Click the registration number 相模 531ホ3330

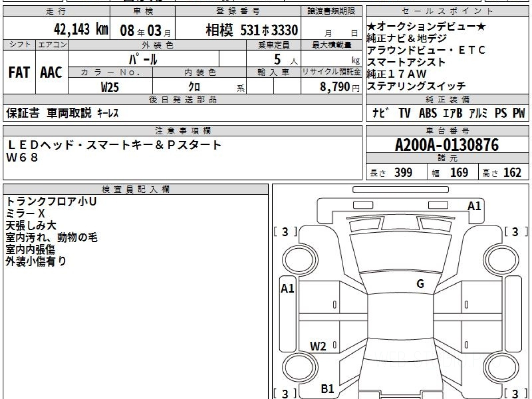click(251, 30)
